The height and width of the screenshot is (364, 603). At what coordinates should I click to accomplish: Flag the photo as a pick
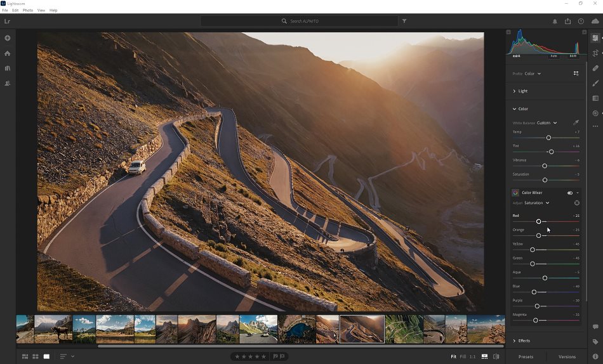pos(275,356)
